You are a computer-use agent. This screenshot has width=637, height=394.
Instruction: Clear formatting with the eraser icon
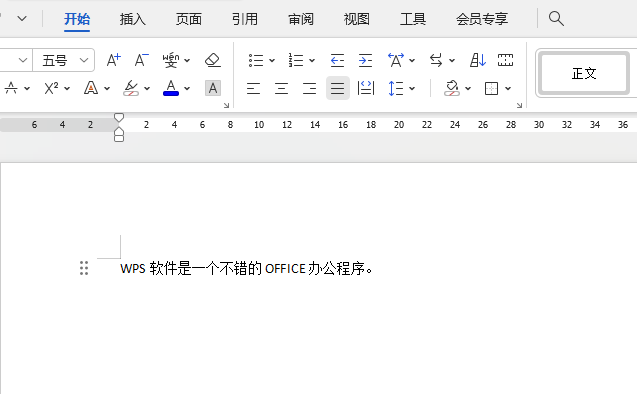[x=212, y=60]
